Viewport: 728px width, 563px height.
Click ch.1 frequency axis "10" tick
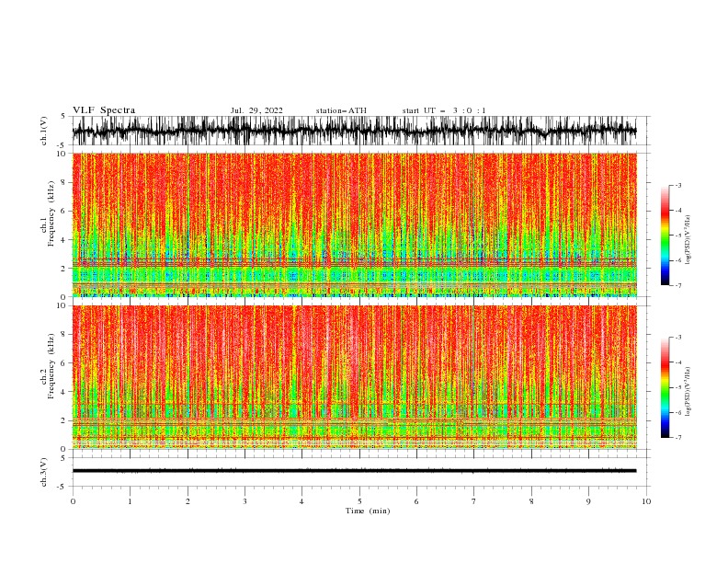pos(62,154)
